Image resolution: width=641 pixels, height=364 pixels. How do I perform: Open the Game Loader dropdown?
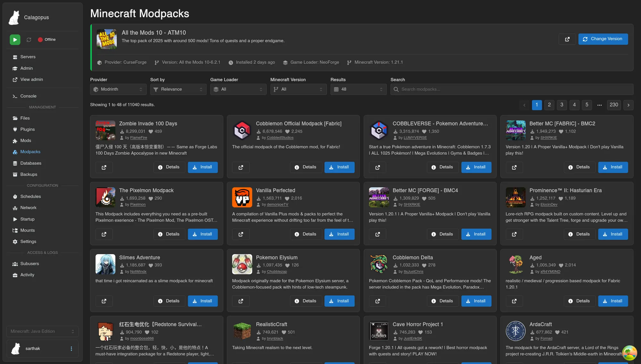point(238,89)
